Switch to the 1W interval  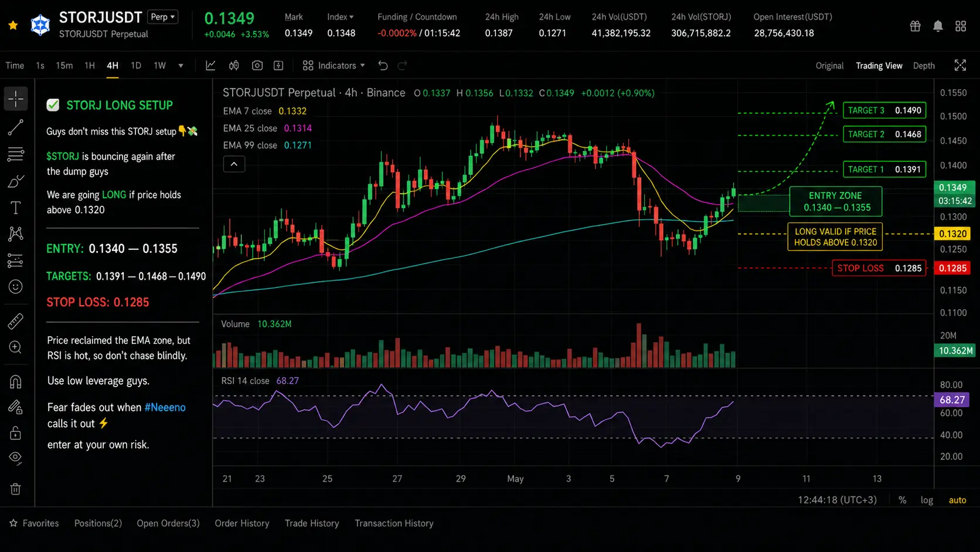tap(160, 66)
